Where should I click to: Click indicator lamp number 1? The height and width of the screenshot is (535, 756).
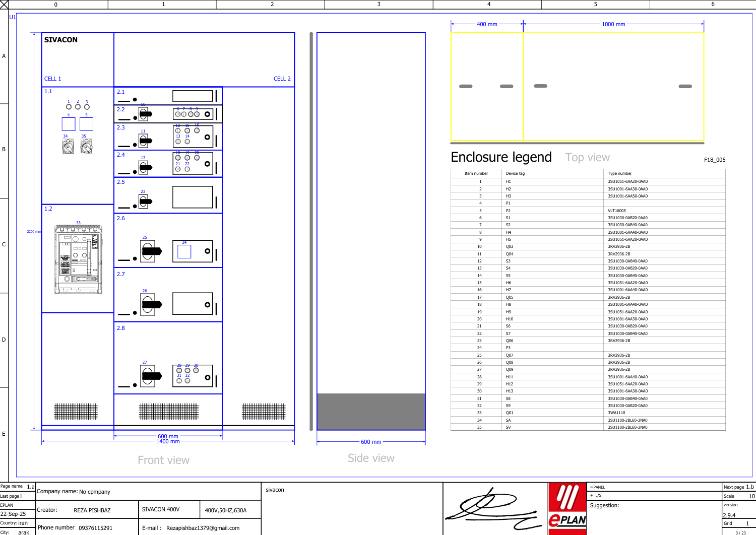click(x=69, y=107)
